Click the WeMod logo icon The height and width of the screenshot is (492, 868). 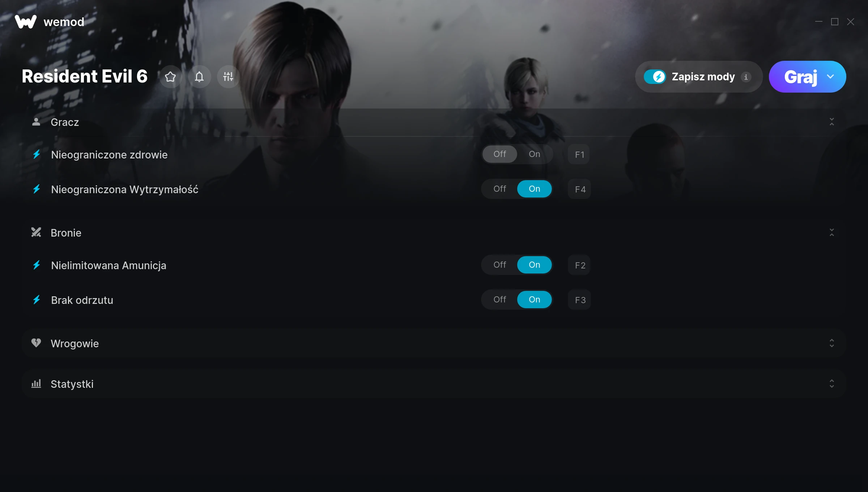coord(26,22)
